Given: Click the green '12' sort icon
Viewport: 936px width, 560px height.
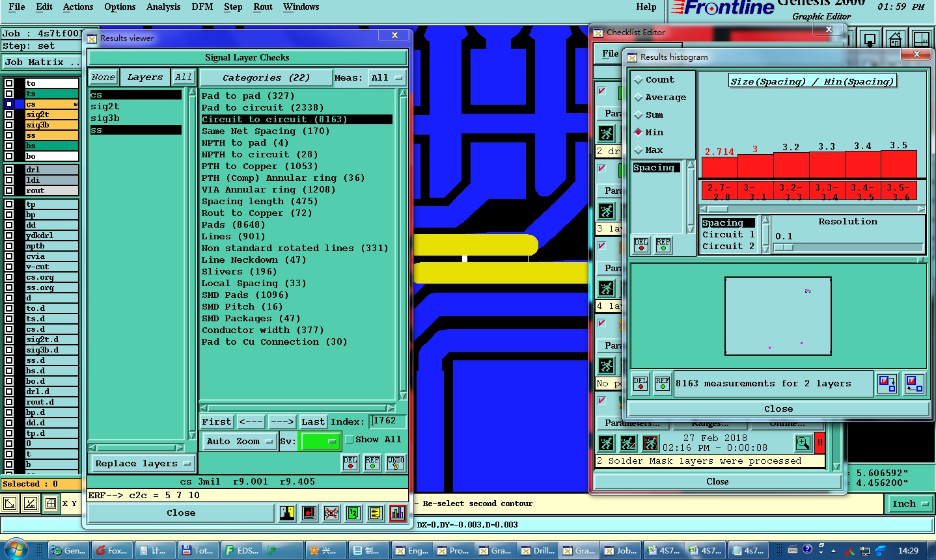Looking at the screenshot, I should pos(353,513).
